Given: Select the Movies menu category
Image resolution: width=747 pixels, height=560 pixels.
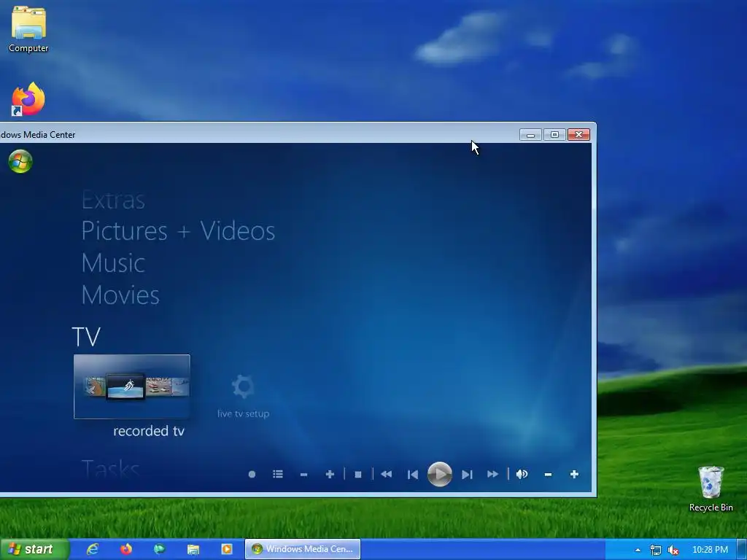Looking at the screenshot, I should (120, 295).
